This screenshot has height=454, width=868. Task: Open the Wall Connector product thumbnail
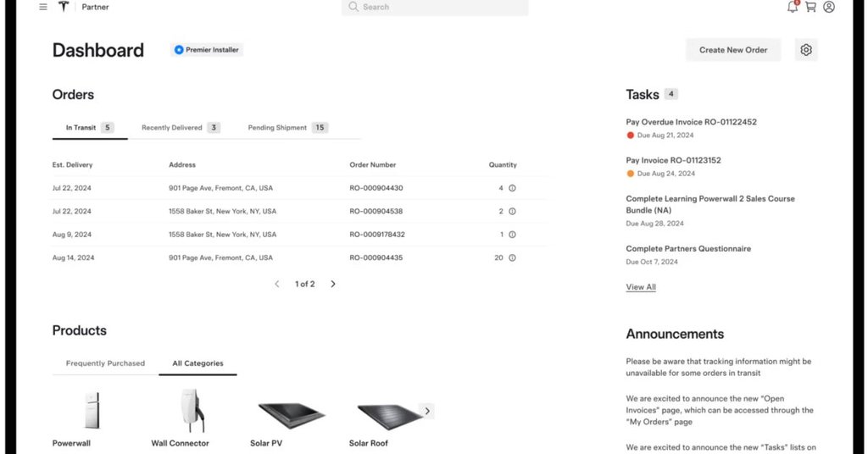(x=192, y=410)
